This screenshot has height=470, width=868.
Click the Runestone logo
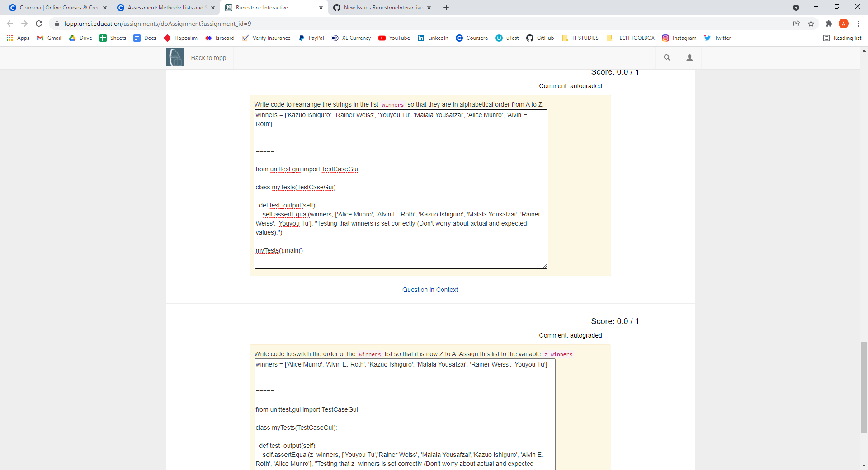(175, 57)
